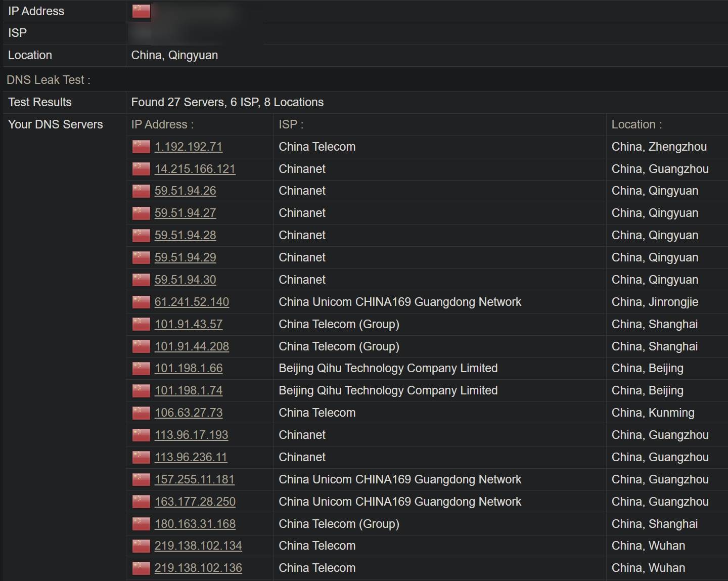The width and height of the screenshot is (728, 581).
Task: Open IP address link 14.215.166.121
Action: (195, 169)
